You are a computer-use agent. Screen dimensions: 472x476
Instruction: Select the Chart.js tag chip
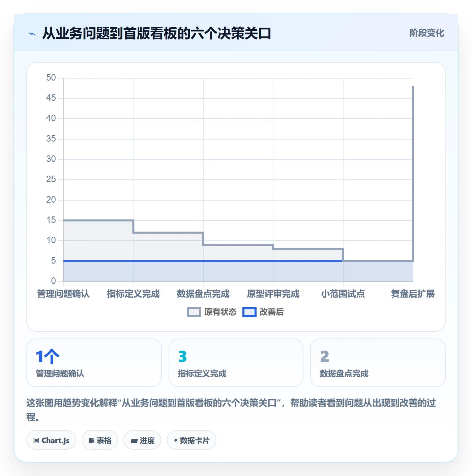[51, 440]
